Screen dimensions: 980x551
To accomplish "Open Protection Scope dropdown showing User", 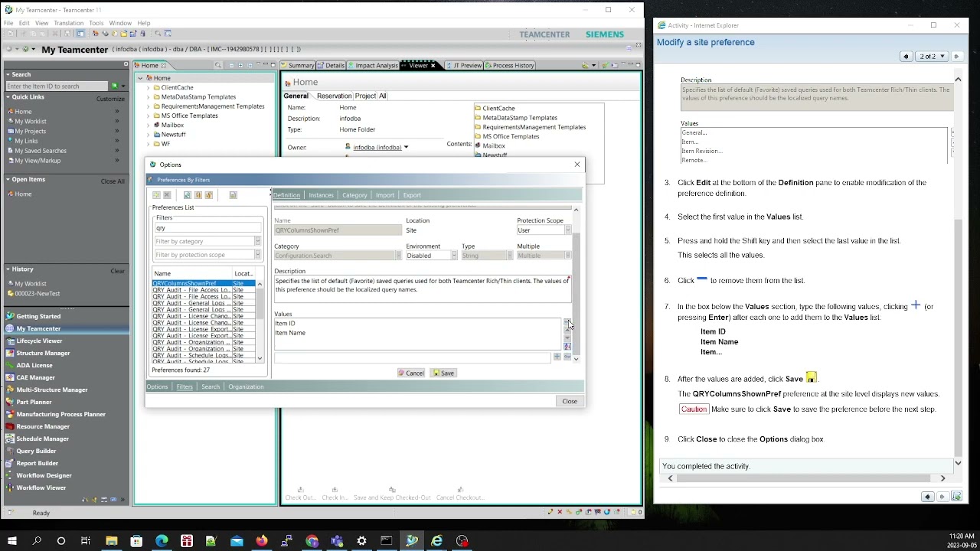I will click(x=567, y=230).
